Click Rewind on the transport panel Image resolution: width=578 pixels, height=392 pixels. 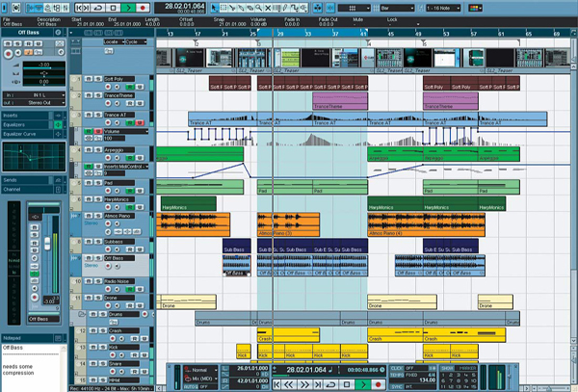[289, 384]
